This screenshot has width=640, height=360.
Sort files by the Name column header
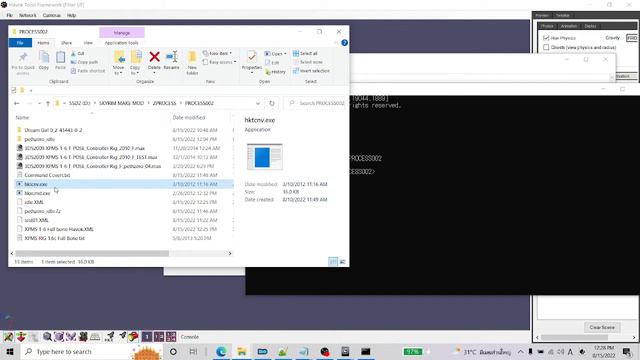coord(22,118)
